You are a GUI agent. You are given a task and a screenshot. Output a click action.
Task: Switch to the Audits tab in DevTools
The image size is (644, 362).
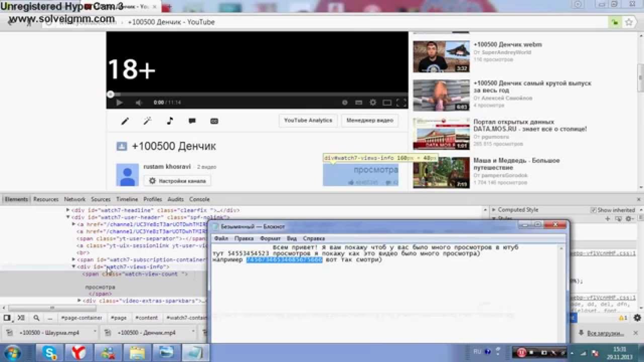(x=176, y=199)
